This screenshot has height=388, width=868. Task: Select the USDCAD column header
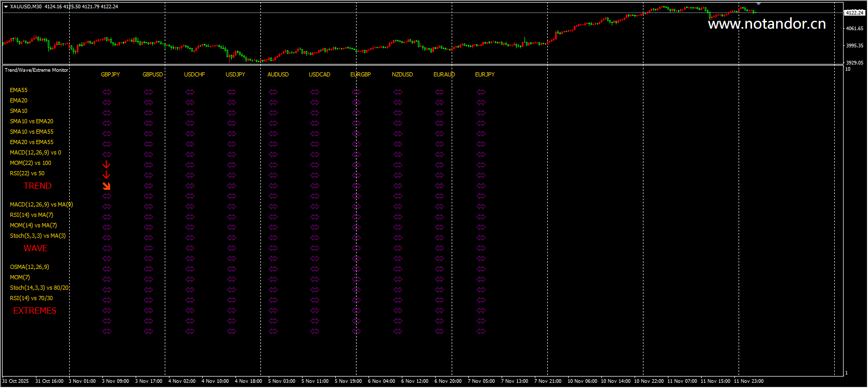point(320,74)
